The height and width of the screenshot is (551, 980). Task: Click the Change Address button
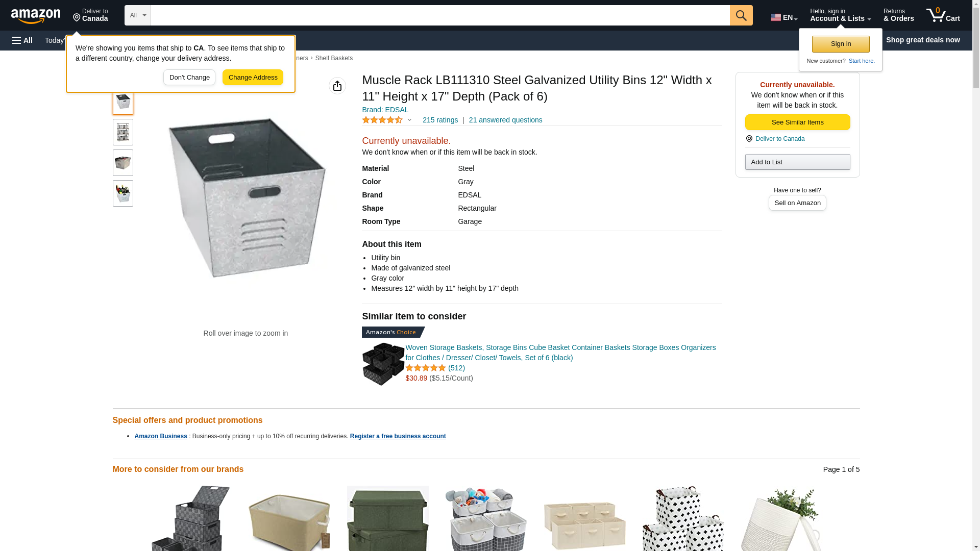point(253,78)
